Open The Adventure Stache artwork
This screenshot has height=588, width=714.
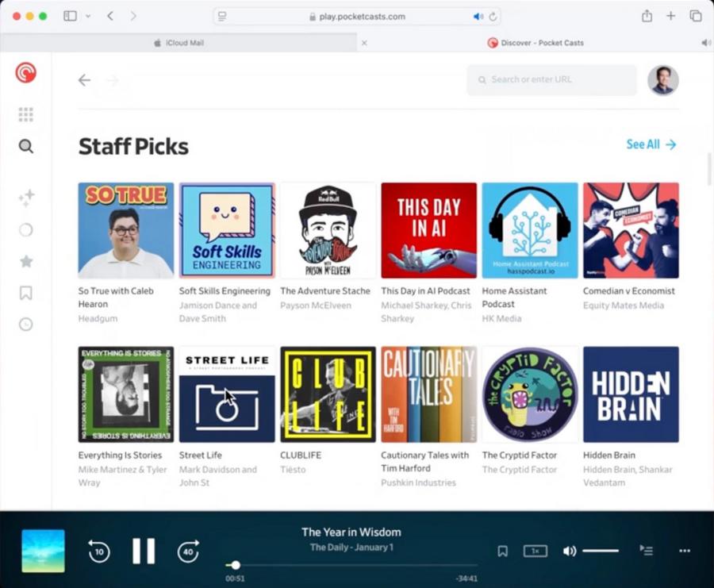[x=328, y=230]
